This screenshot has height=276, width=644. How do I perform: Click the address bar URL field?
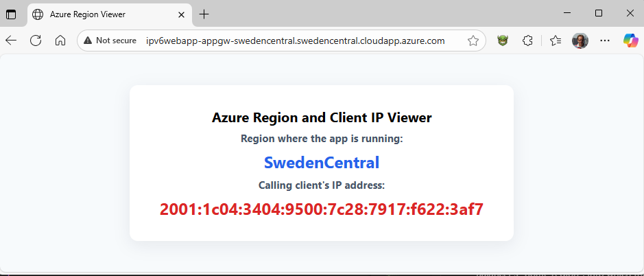(296, 41)
